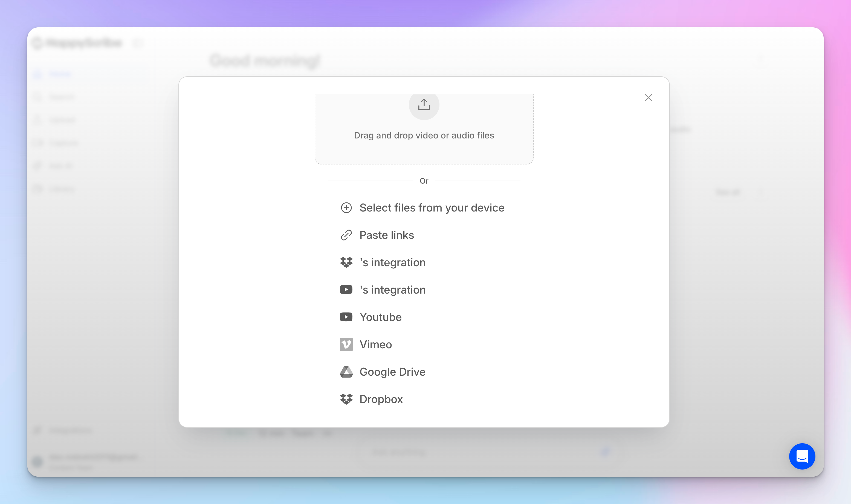Viewport: 851px width, 504px height.
Task: Click the Dropbox icon beside the Dropbox option
Action: click(346, 399)
